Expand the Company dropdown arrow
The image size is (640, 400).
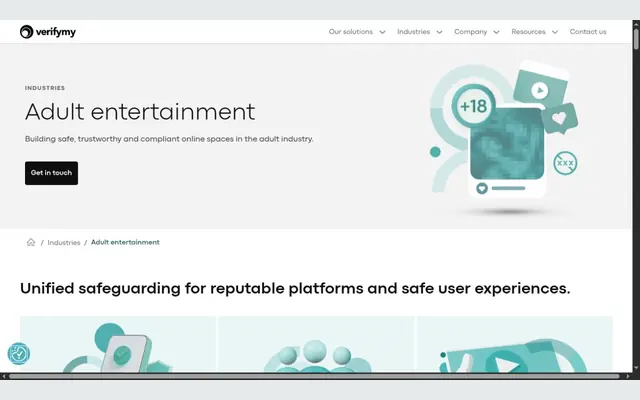(x=496, y=32)
